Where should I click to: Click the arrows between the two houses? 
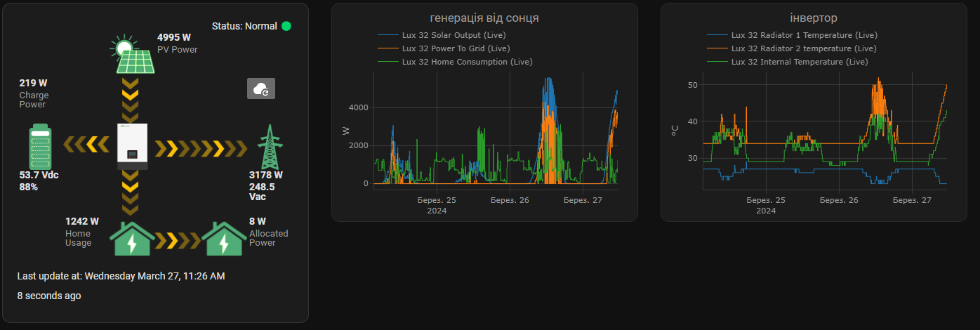(x=178, y=241)
